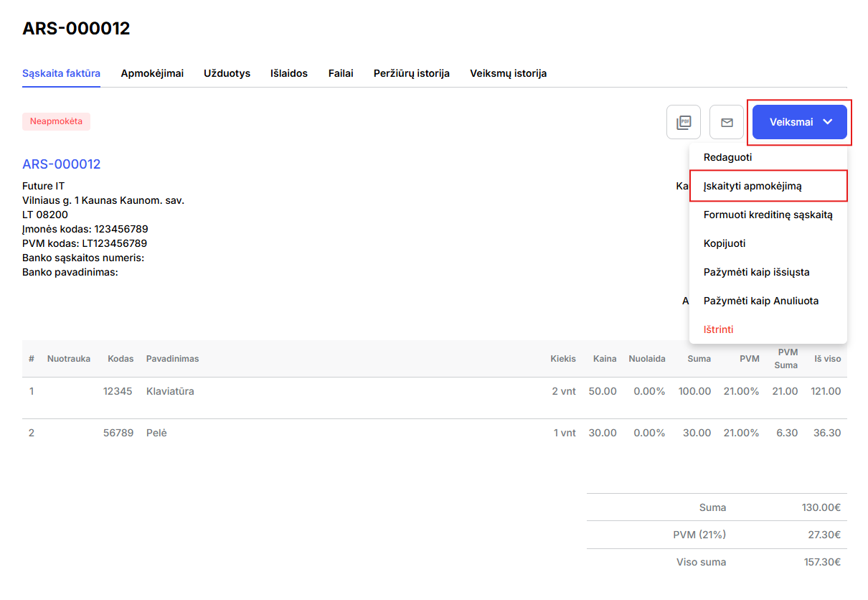The height and width of the screenshot is (600, 868).
Task: Click the Kaina column header
Action: 605,358
